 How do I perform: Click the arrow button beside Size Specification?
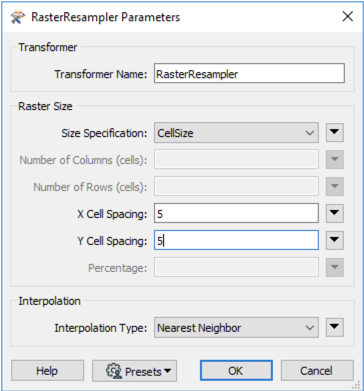tap(335, 133)
